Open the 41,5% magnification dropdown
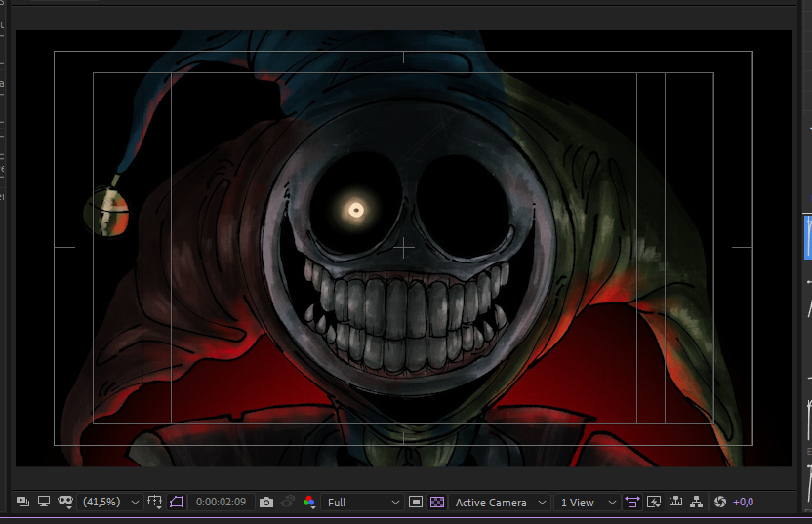812x524 pixels. [x=110, y=502]
